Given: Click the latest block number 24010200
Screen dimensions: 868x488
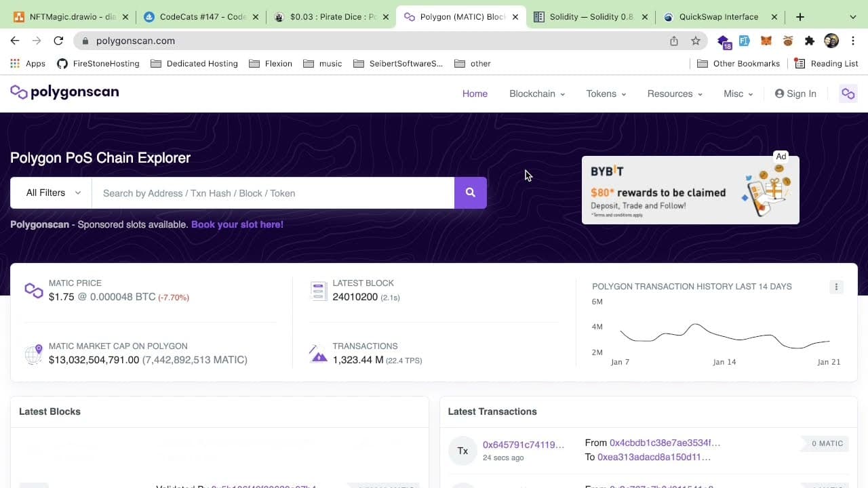Looking at the screenshot, I should pyautogui.click(x=355, y=297).
